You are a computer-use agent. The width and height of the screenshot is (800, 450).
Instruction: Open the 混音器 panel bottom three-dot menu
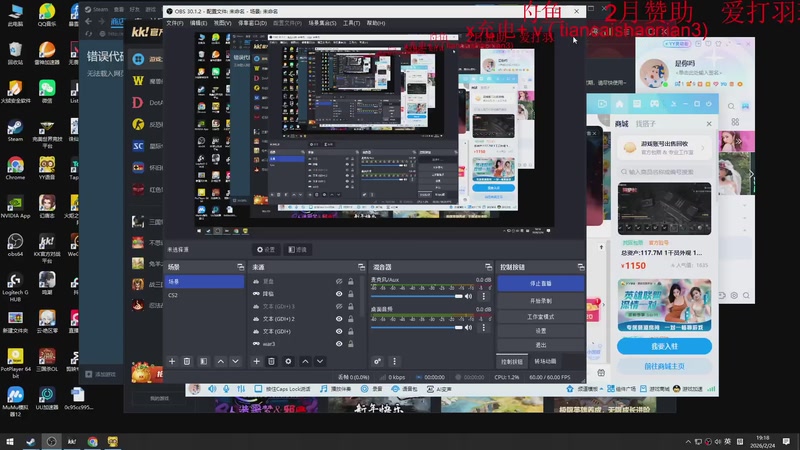point(394,361)
